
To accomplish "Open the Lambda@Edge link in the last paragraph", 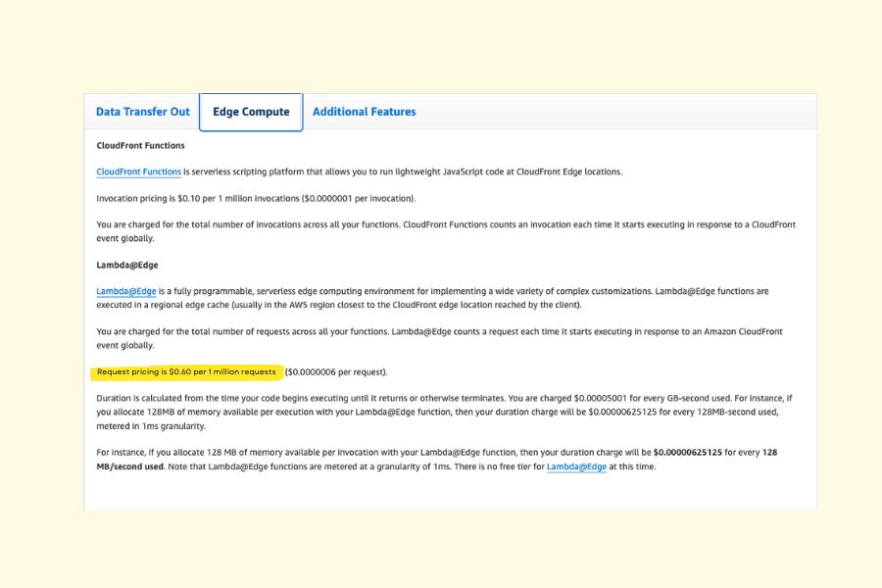I will (576, 467).
